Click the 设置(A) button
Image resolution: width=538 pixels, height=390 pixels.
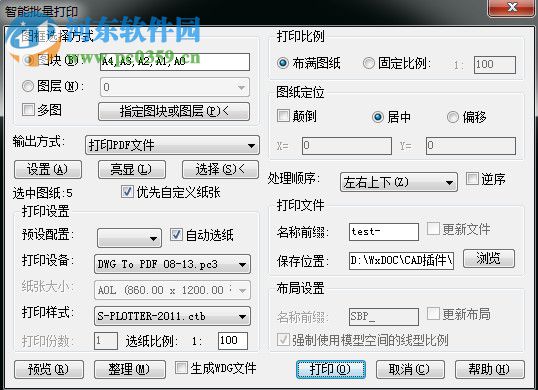(48, 169)
